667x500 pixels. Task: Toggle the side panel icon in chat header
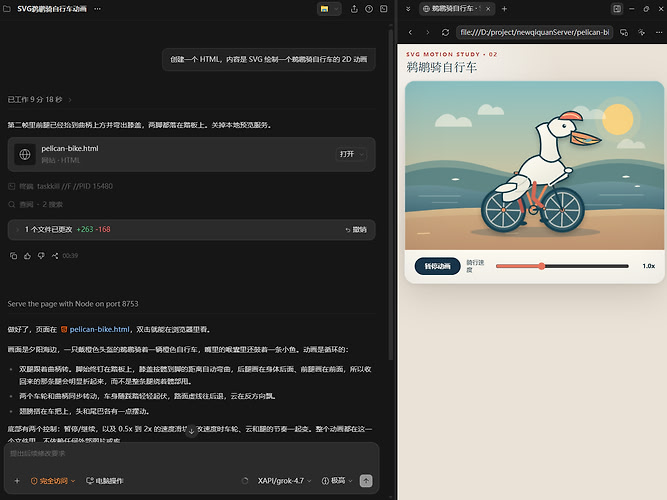[384, 9]
